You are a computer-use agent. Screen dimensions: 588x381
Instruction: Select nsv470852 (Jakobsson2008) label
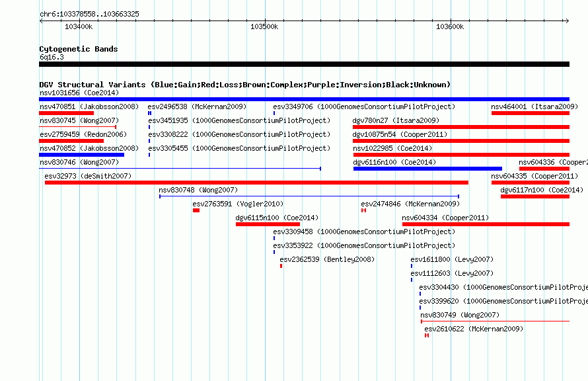pyautogui.click(x=89, y=148)
